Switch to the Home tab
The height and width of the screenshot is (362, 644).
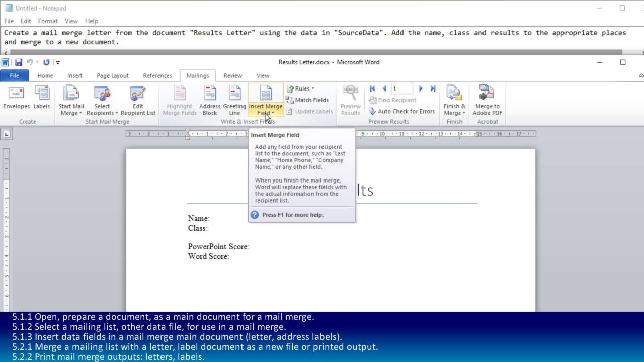click(45, 75)
